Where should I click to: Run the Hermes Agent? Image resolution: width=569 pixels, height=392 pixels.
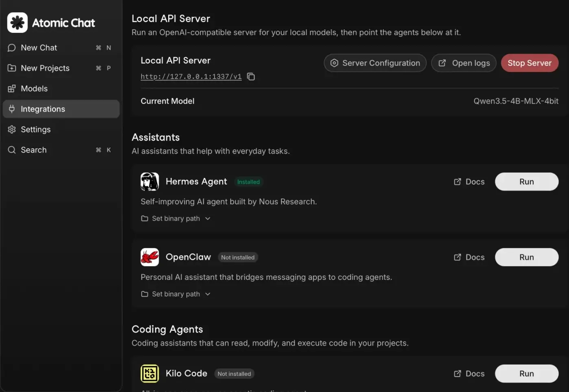pyautogui.click(x=527, y=182)
